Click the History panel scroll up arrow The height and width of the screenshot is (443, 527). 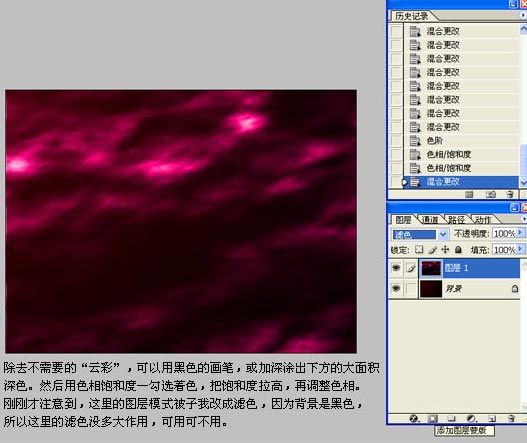(x=523, y=29)
